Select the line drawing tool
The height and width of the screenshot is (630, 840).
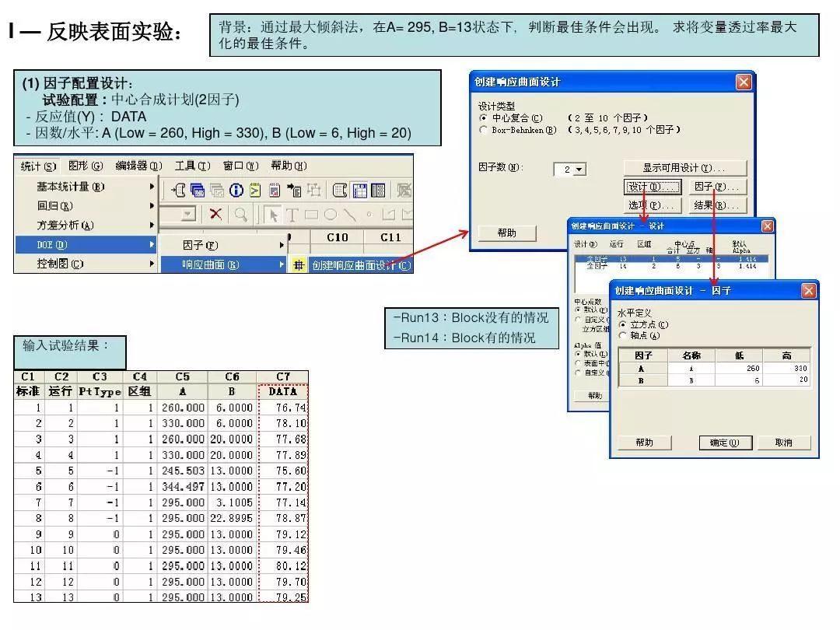350,214
